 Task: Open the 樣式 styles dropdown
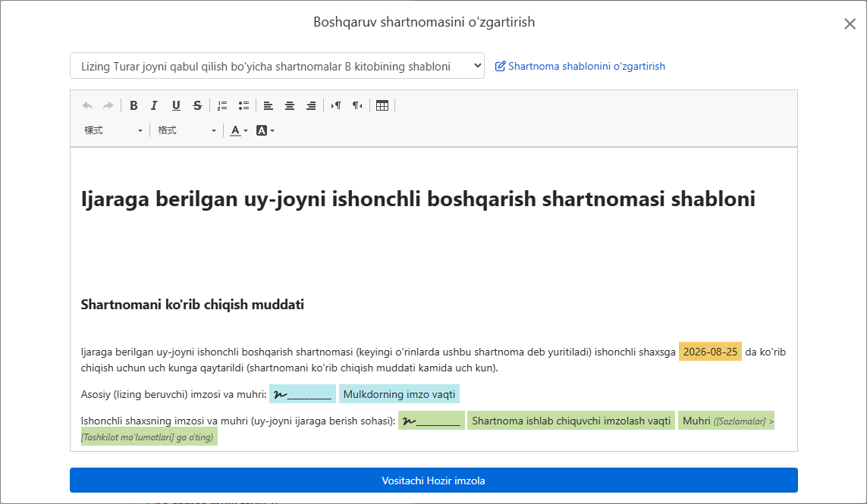[x=113, y=130]
